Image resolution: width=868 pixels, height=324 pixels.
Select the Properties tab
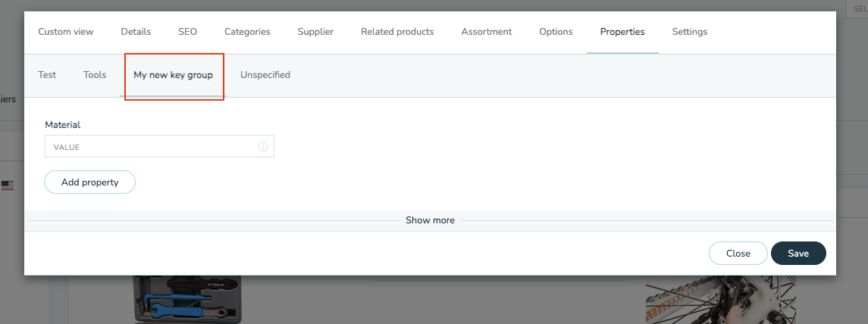[x=622, y=32]
